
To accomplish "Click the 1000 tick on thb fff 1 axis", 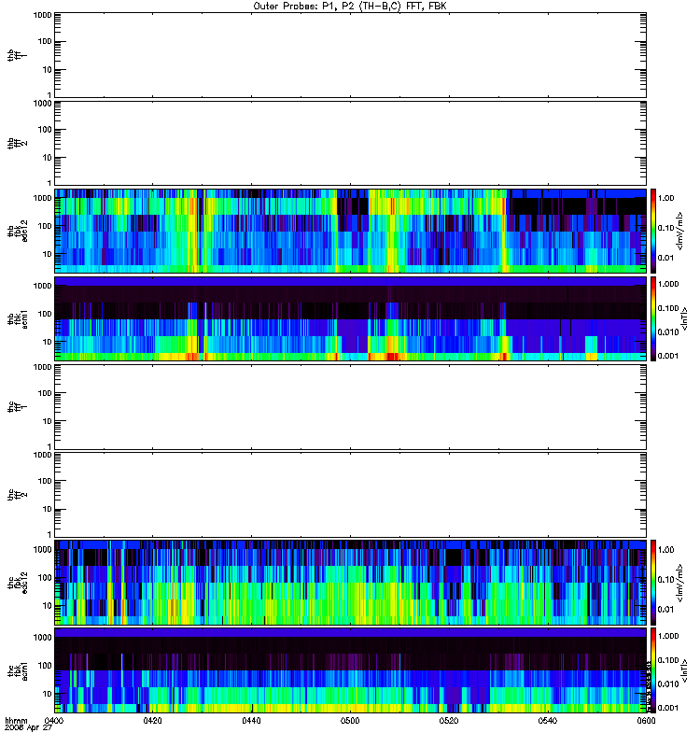I will [42, 16].
